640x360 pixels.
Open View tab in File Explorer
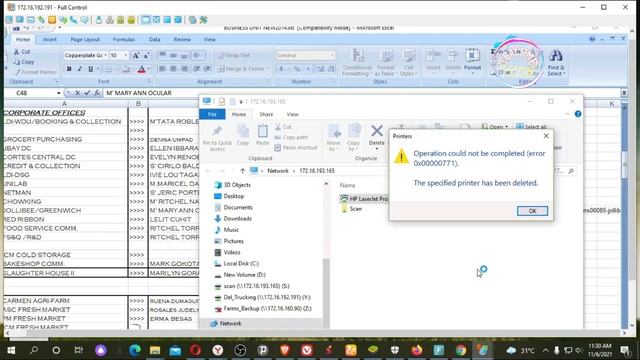(x=292, y=114)
